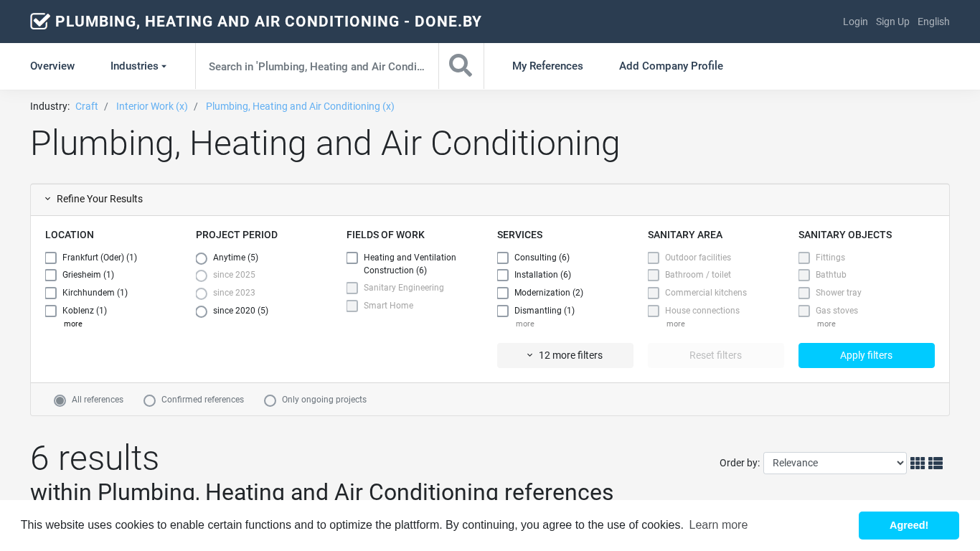This screenshot has width=980, height=551.
Task: Click the checkmark logo in header
Action: click(x=40, y=22)
